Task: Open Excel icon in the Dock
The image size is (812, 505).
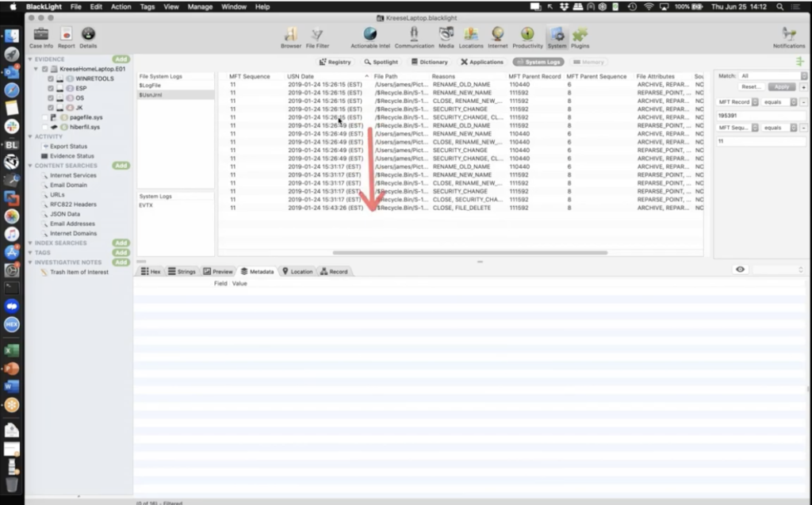Action: [11, 350]
